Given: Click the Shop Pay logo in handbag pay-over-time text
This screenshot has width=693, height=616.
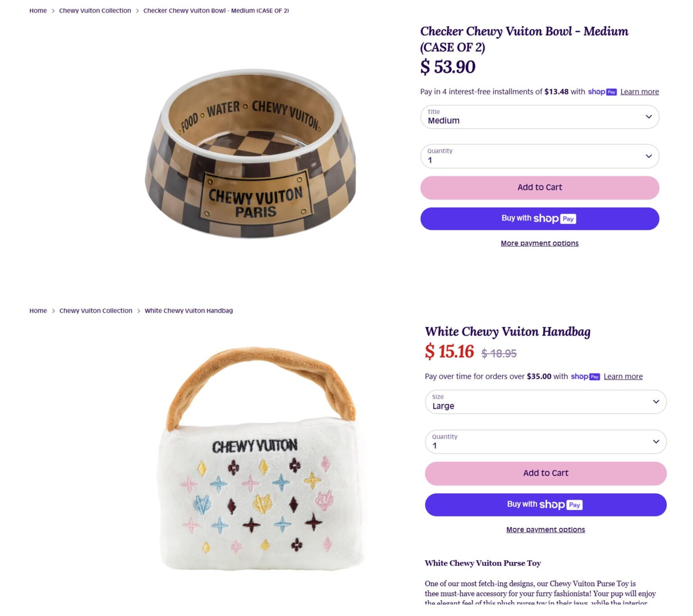Looking at the screenshot, I should pyautogui.click(x=585, y=377).
